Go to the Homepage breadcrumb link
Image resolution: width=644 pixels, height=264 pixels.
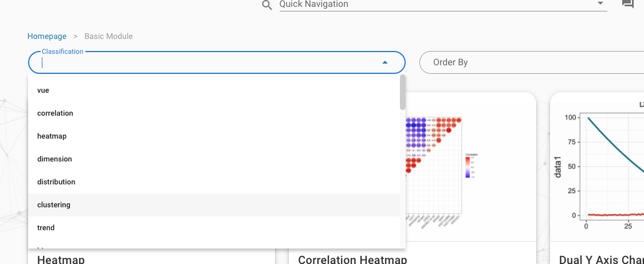(x=47, y=37)
